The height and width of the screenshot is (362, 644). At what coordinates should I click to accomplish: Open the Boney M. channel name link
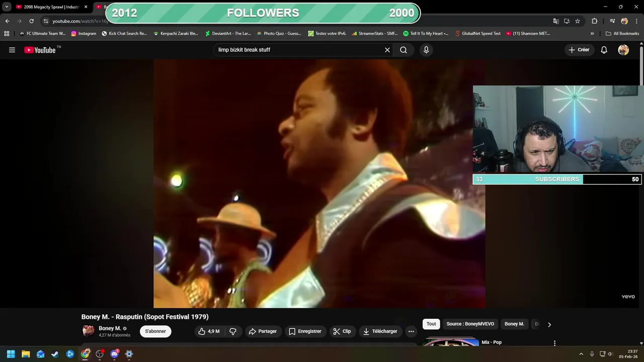(110, 328)
